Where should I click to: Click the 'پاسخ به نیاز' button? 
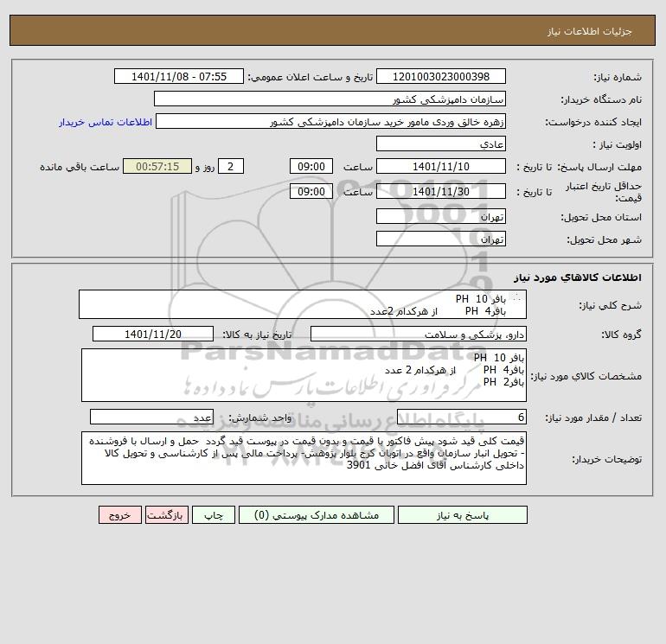click(463, 515)
